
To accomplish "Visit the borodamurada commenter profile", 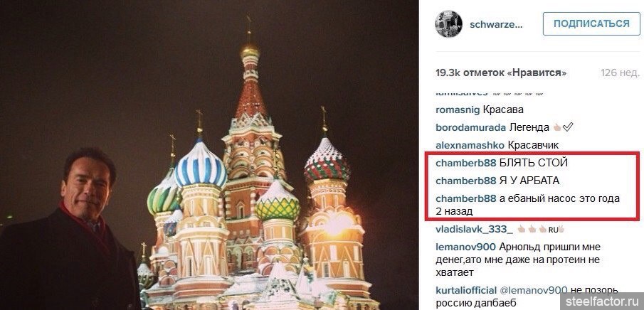I will pos(470,127).
